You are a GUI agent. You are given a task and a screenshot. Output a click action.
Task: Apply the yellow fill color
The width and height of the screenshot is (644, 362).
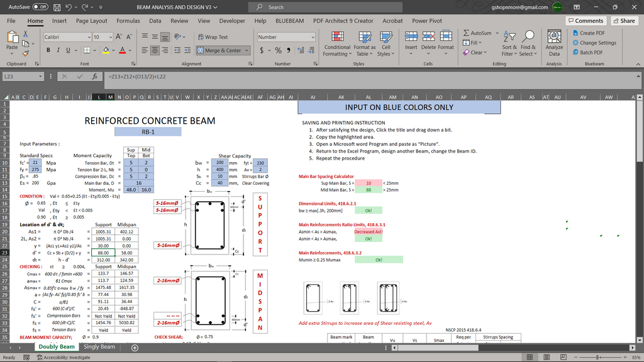106,50
